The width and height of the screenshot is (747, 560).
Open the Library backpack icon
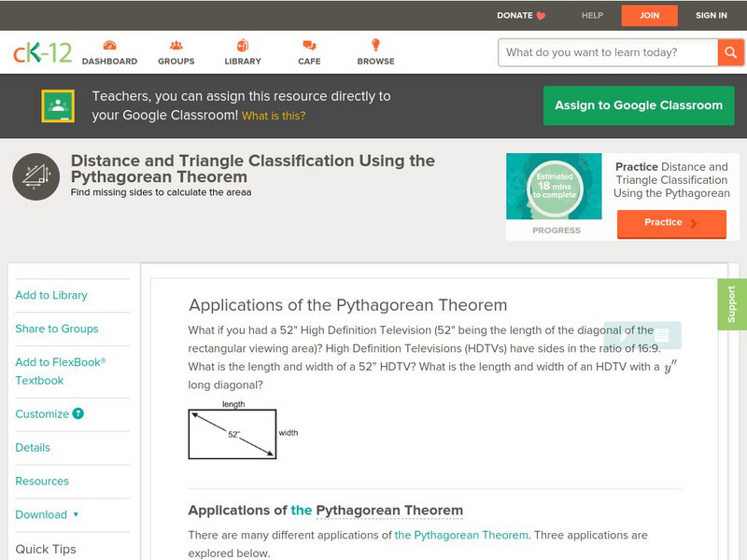(243, 45)
